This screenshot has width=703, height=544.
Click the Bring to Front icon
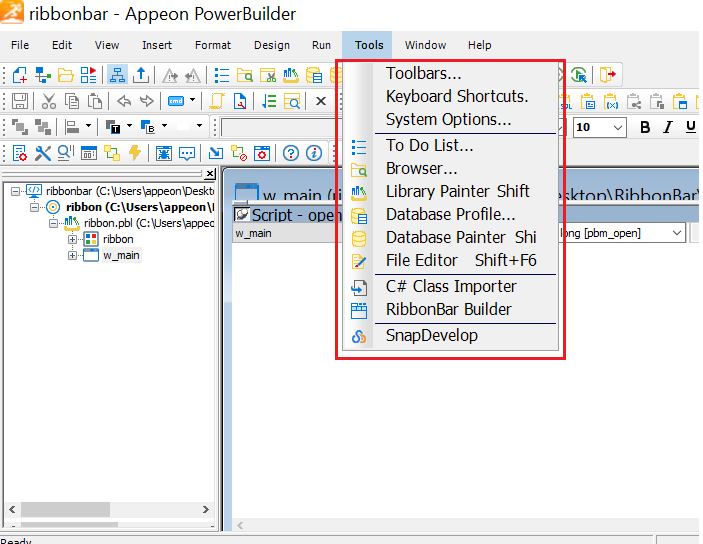click(20, 127)
